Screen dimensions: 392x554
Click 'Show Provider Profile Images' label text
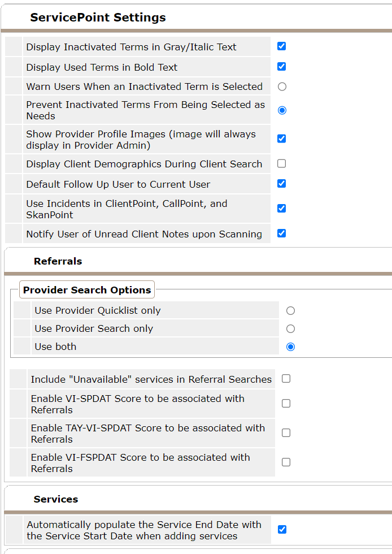coord(141,140)
